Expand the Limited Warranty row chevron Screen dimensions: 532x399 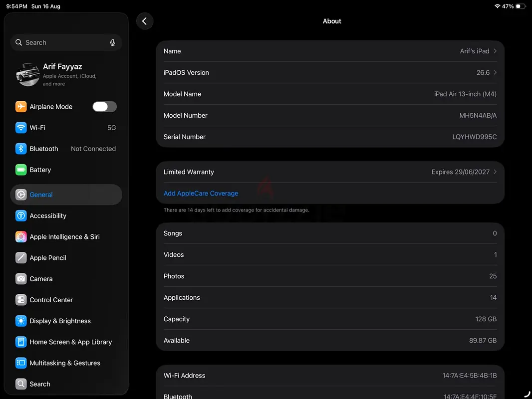point(495,172)
